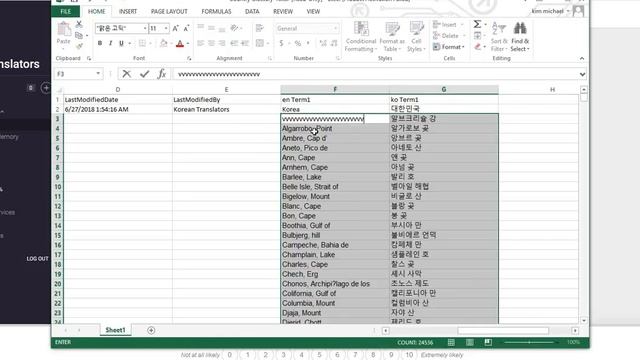Image resolution: width=640 pixels, height=360 pixels.
Task: Open the FILE tab
Action: tap(66, 11)
